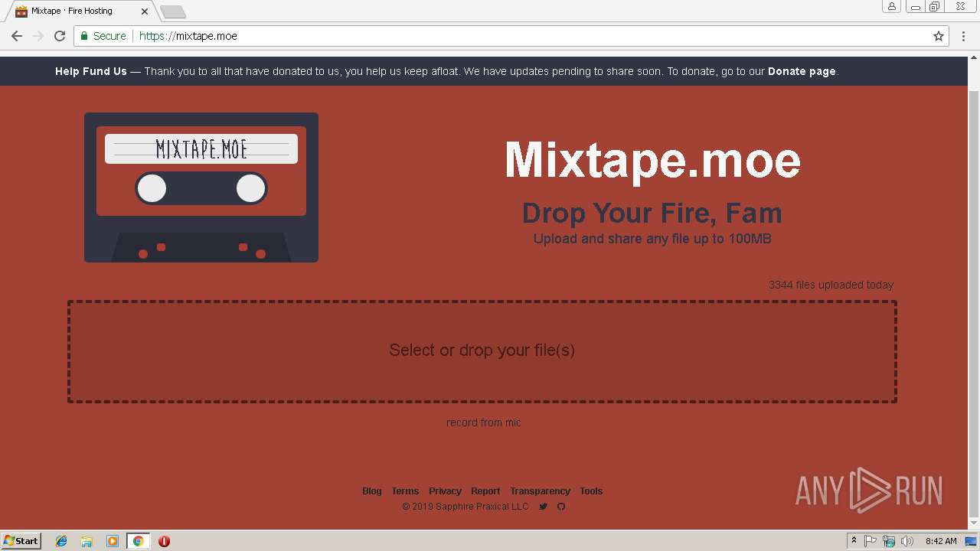Viewport: 980px width, 551px height.
Task: Click the Mixtape cassette logo image
Action: [201, 187]
